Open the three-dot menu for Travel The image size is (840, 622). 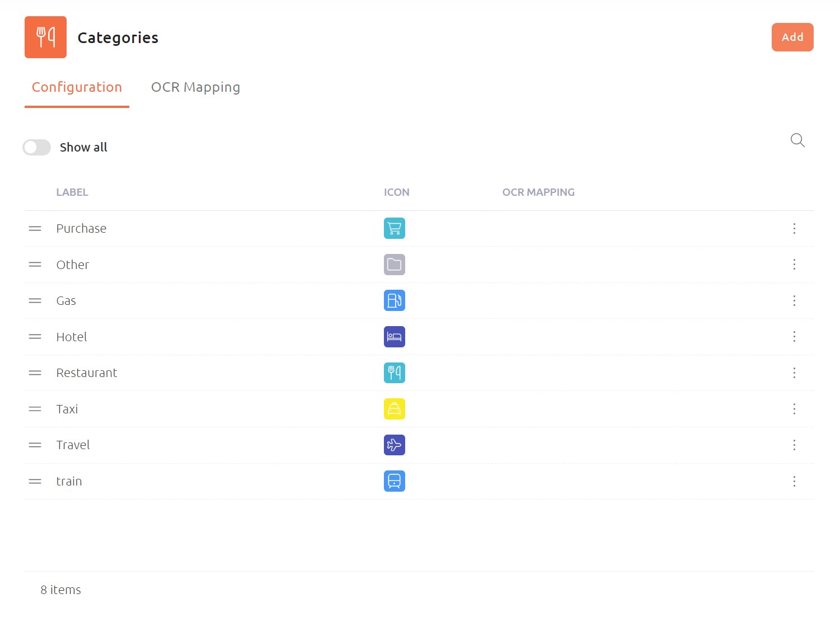click(794, 445)
